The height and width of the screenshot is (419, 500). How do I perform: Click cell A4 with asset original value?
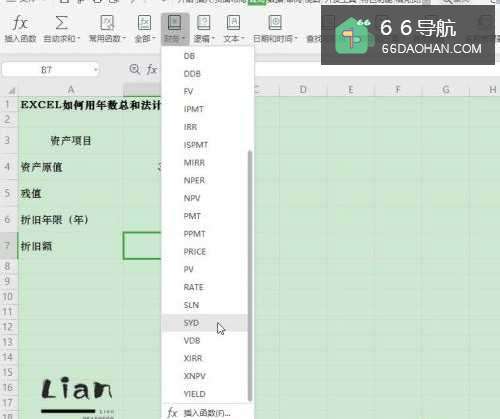point(70,167)
